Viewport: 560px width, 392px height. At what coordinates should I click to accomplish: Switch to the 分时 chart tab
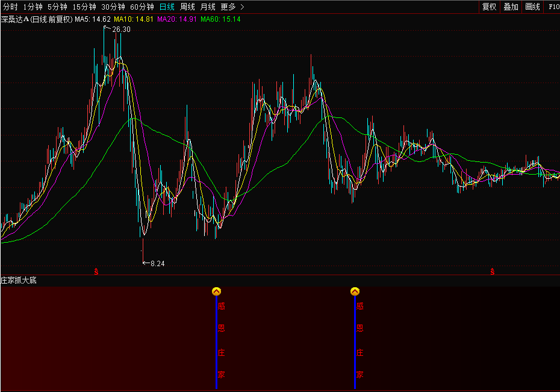point(10,7)
